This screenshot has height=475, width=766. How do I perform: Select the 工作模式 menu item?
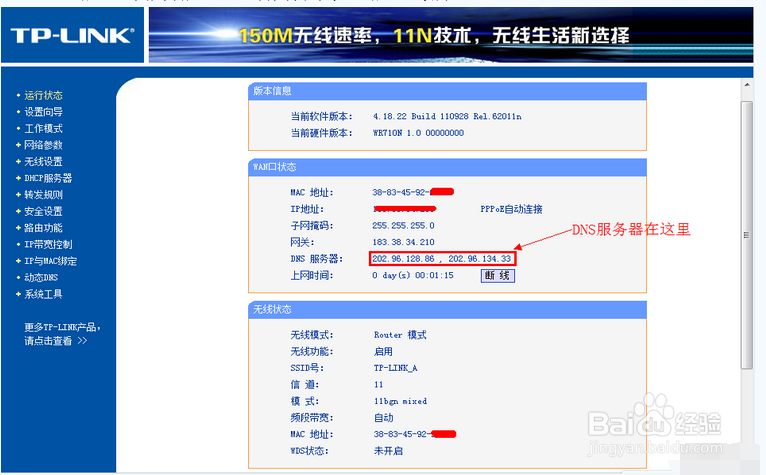click(43, 129)
